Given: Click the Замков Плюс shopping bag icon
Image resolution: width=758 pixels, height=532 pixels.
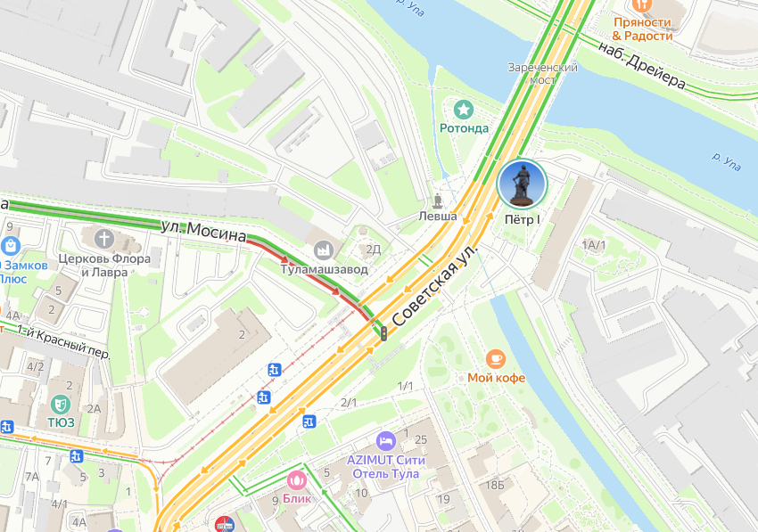Looking at the screenshot, I should pyautogui.click(x=10, y=246).
